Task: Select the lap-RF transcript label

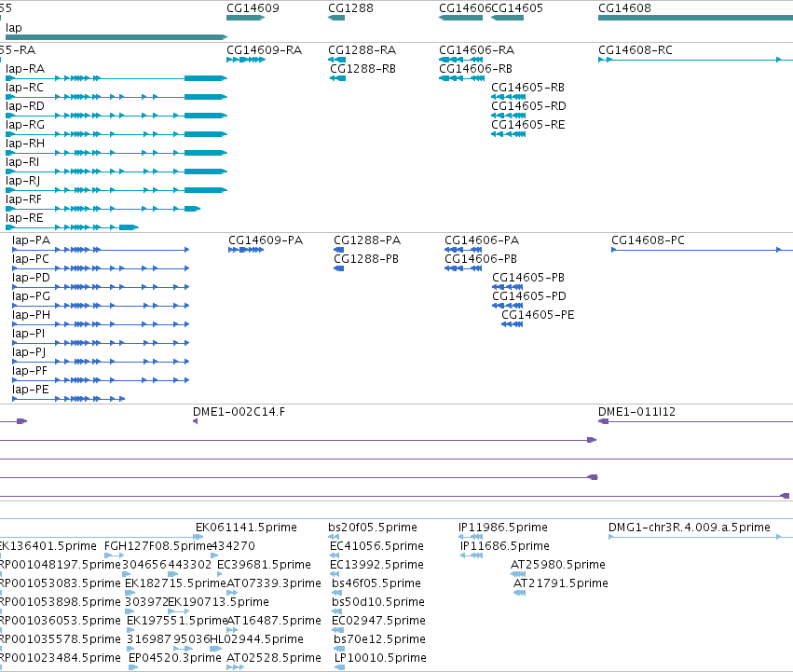Action: (24, 199)
